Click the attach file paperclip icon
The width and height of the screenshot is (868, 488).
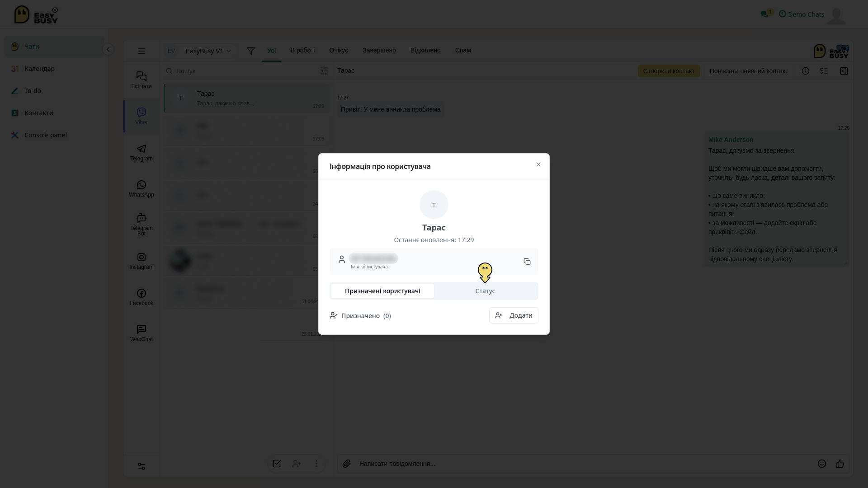[347, 464]
